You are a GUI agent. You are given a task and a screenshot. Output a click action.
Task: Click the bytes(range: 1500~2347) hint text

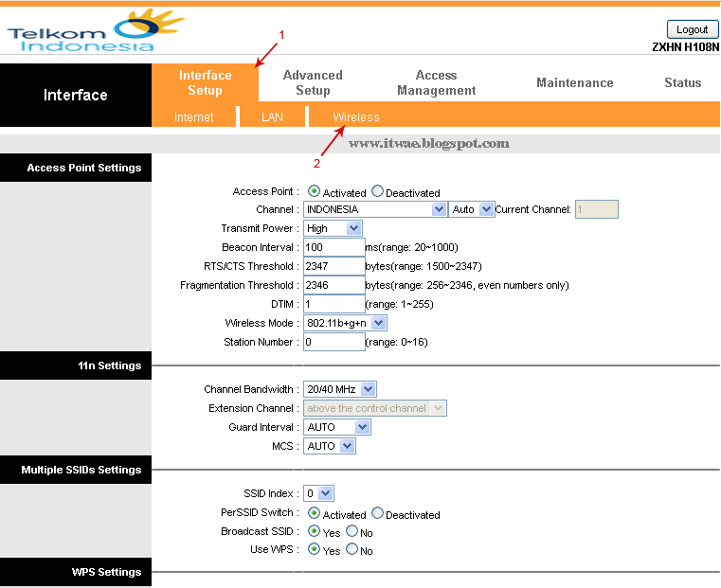coord(424,266)
